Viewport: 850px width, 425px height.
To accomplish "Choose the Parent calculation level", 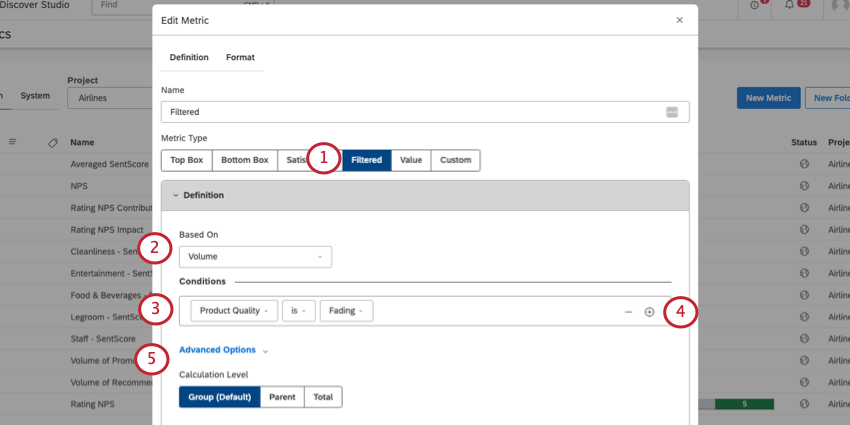I will click(x=282, y=397).
